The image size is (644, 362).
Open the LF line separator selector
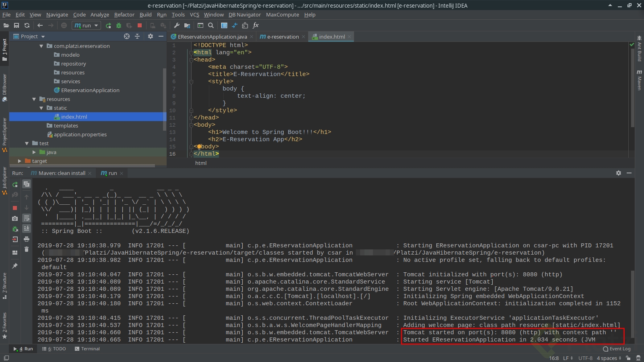568,358
